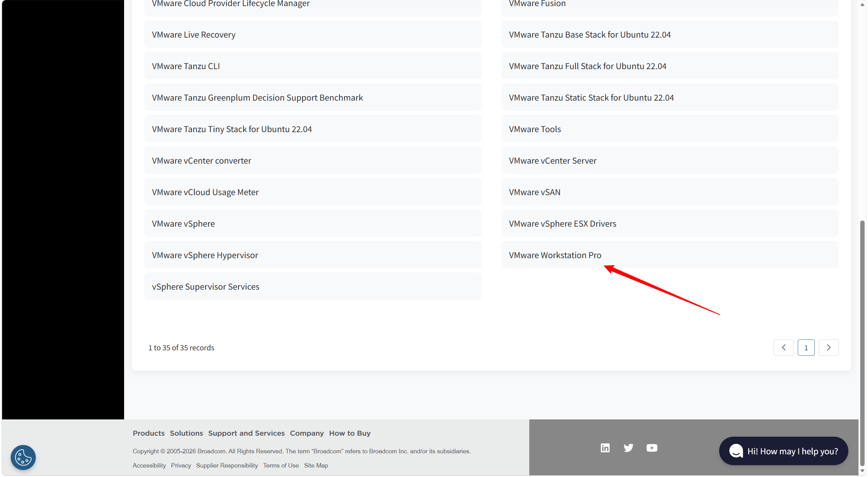
Task: Click the Privacy footer link
Action: coord(181,465)
